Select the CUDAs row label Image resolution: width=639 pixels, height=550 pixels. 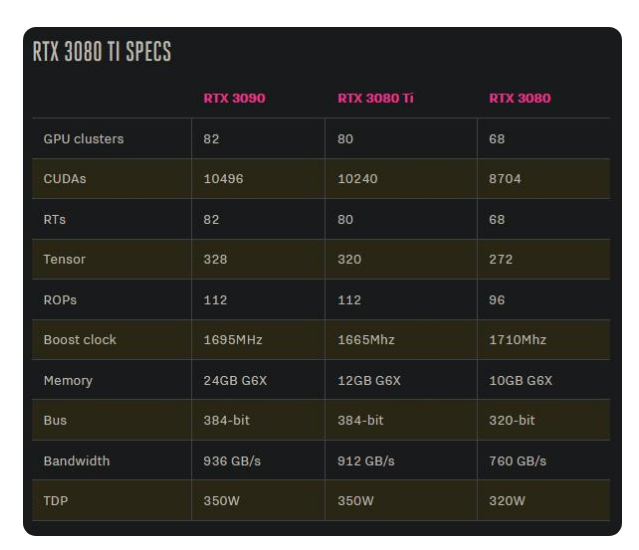tap(66, 179)
